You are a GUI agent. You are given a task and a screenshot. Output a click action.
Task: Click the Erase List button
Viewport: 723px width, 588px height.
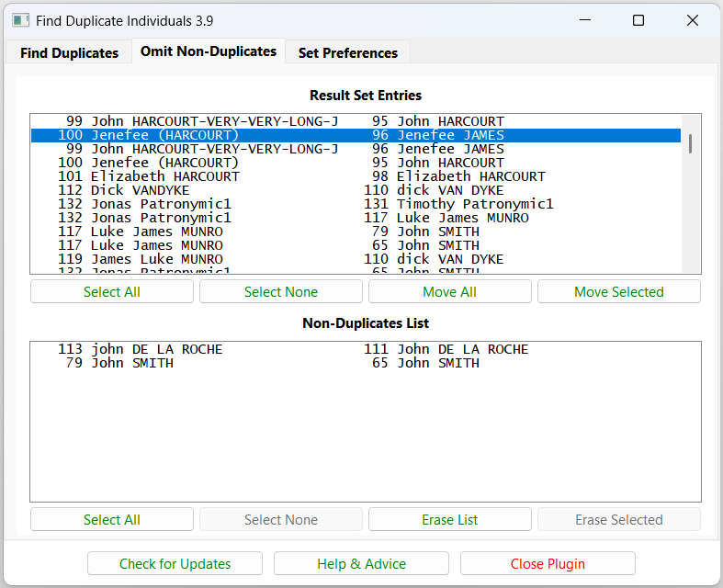(x=449, y=520)
